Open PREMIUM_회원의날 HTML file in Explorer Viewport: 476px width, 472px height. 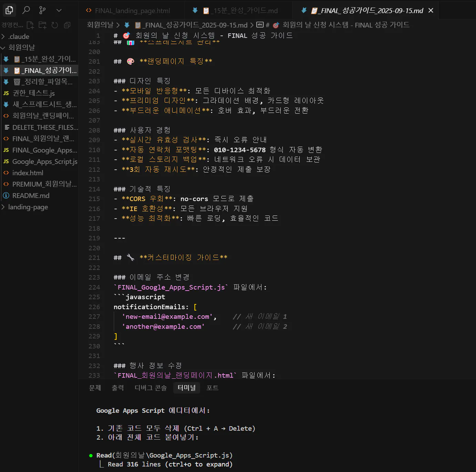point(39,184)
